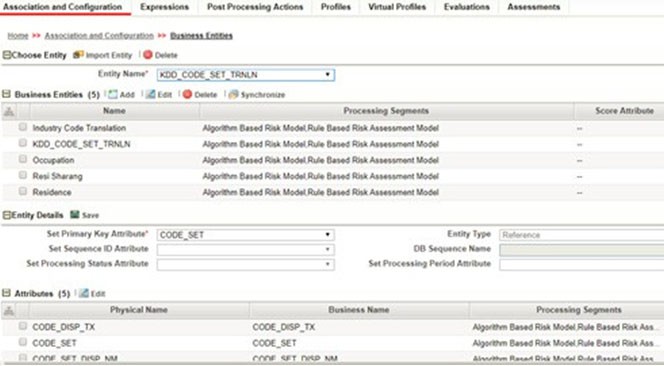Check the CODE_DISP_TX attribute checkbox
The image size is (664, 366).
(23, 326)
